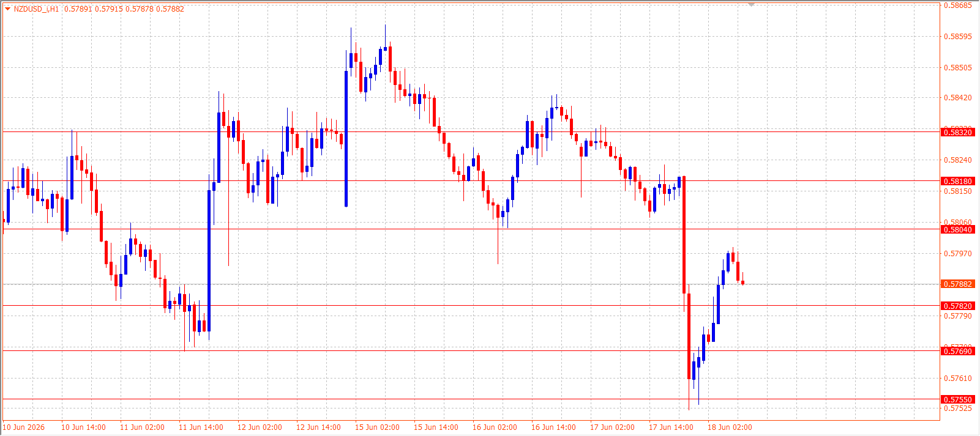Click the 17 Jun 02:00 time label
This screenshot has height=436, width=980.
pos(612,427)
